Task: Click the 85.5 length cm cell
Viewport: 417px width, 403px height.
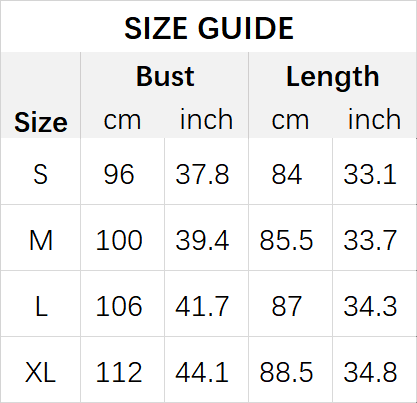Action: 286,240
